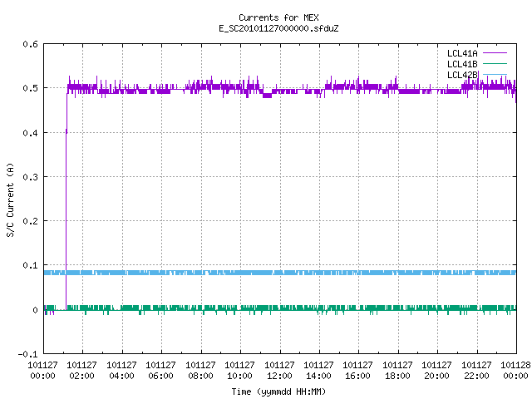Click the chart title 'Currents for MEX'
The image size is (532, 399).
[278, 17]
